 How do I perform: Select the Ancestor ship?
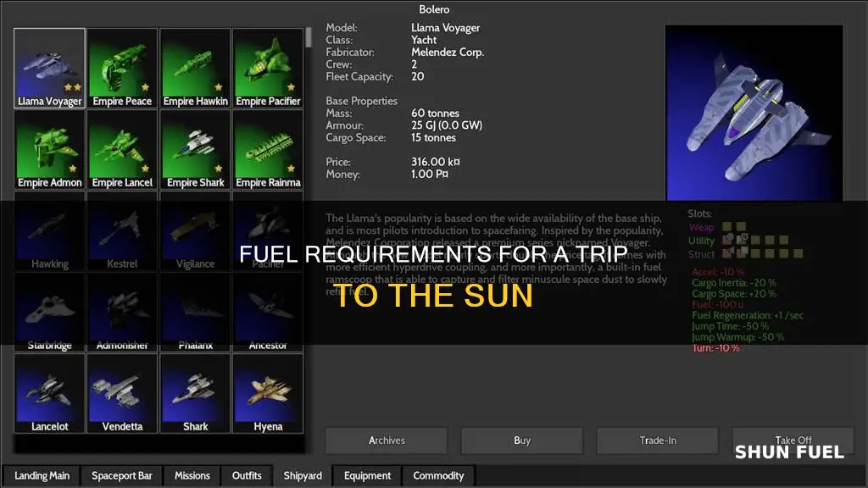pyautogui.click(x=268, y=312)
